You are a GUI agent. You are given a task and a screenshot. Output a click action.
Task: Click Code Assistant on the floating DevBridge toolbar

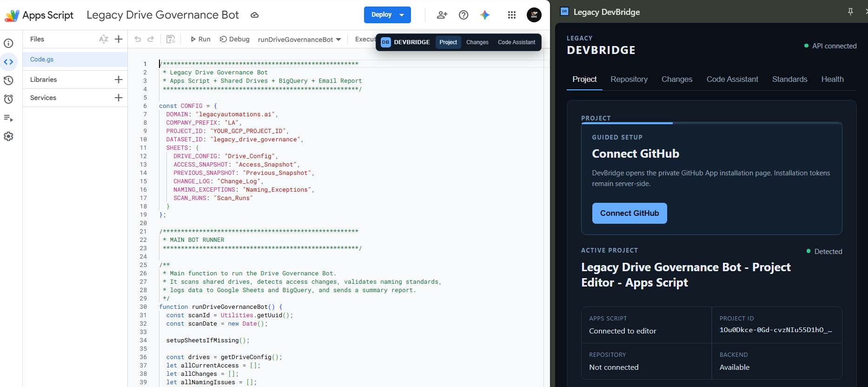[x=517, y=42]
